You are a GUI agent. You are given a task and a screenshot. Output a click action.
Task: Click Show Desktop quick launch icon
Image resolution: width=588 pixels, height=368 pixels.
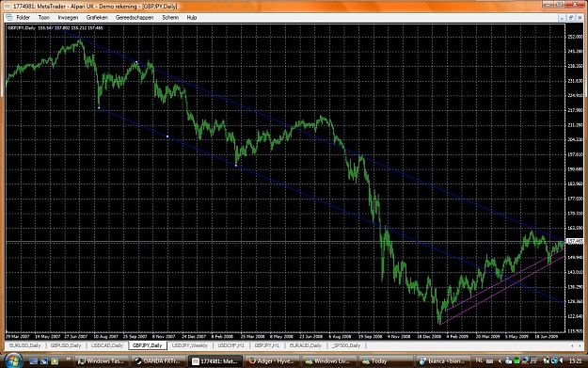click(x=33, y=360)
